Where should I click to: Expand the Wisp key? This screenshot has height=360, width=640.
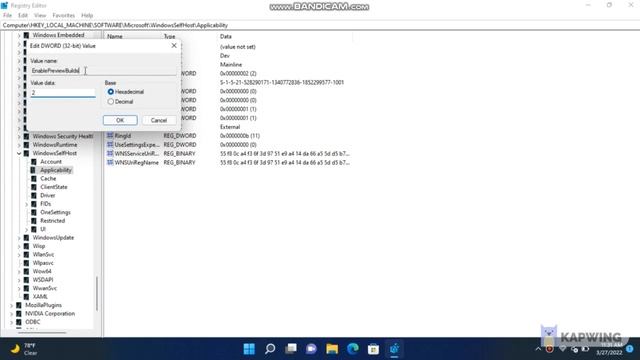coord(19,247)
